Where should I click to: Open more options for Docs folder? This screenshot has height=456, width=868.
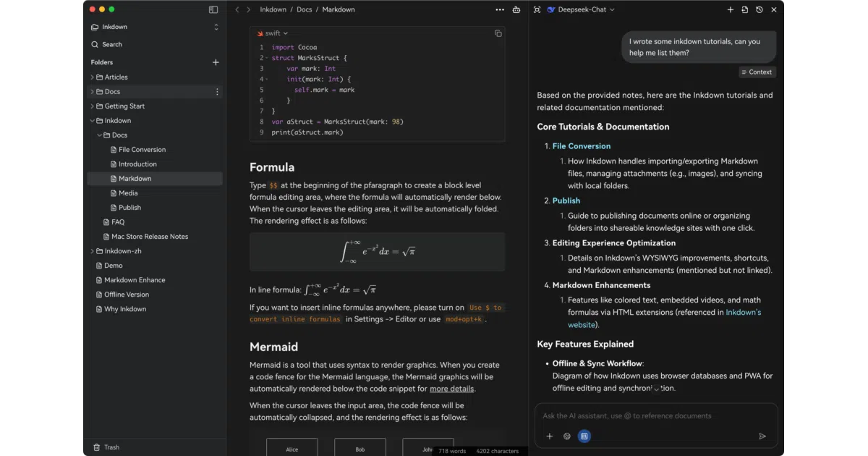pos(217,92)
